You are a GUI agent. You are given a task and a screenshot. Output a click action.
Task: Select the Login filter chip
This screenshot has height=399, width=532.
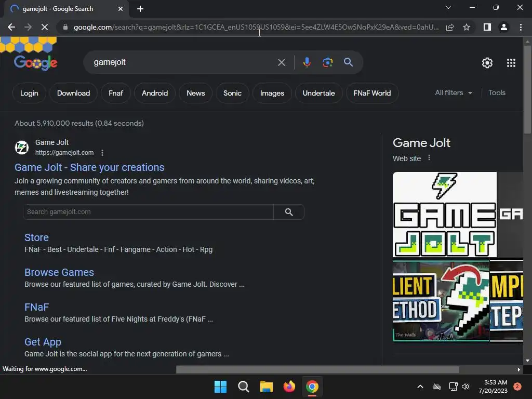point(29,93)
